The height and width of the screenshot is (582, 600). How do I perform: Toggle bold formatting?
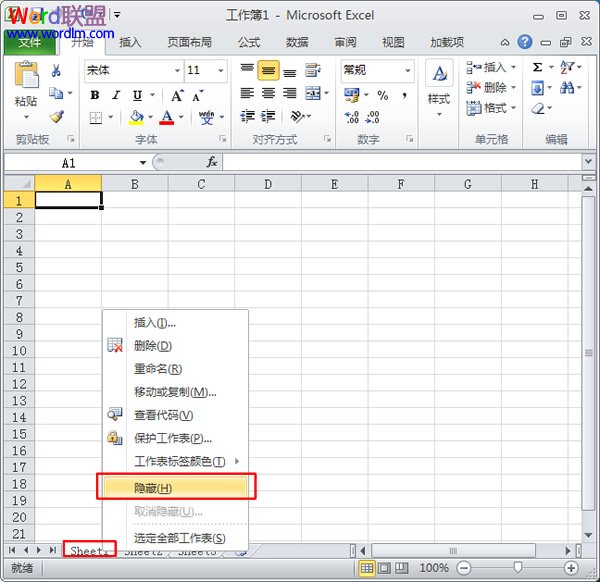click(95, 95)
